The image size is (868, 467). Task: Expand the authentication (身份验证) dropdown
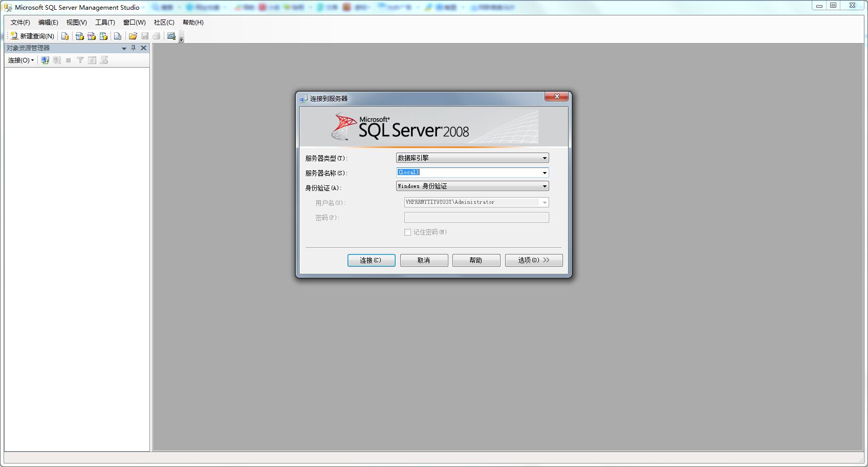545,186
